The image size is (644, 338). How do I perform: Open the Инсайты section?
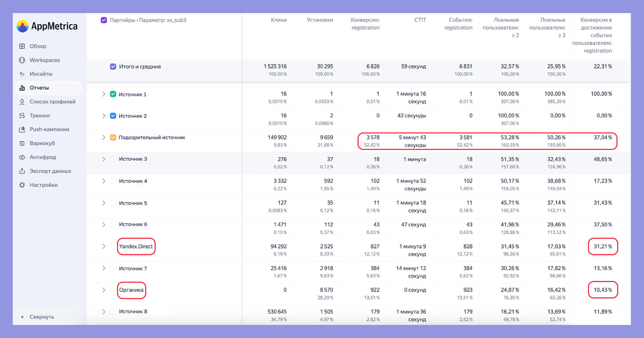(48, 74)
